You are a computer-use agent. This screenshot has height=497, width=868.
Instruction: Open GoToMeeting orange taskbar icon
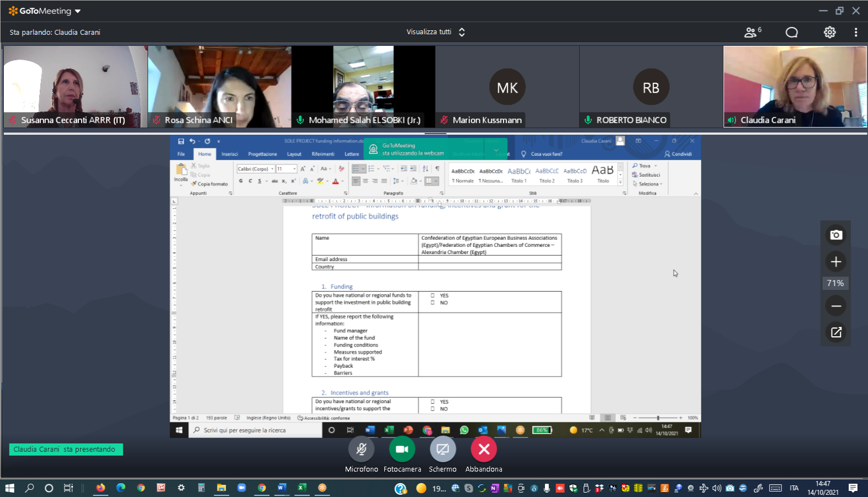coord(322,488)
